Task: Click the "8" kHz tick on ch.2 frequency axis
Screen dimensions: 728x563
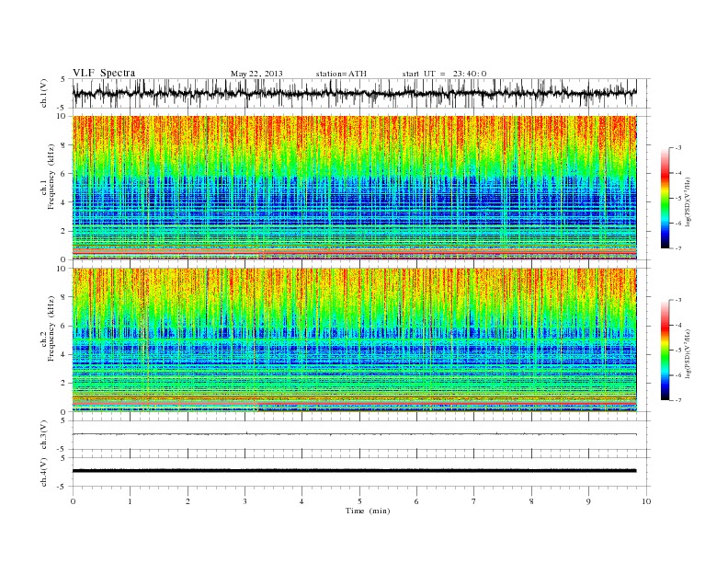Action: pyautogui.click(x=64, y=297)
